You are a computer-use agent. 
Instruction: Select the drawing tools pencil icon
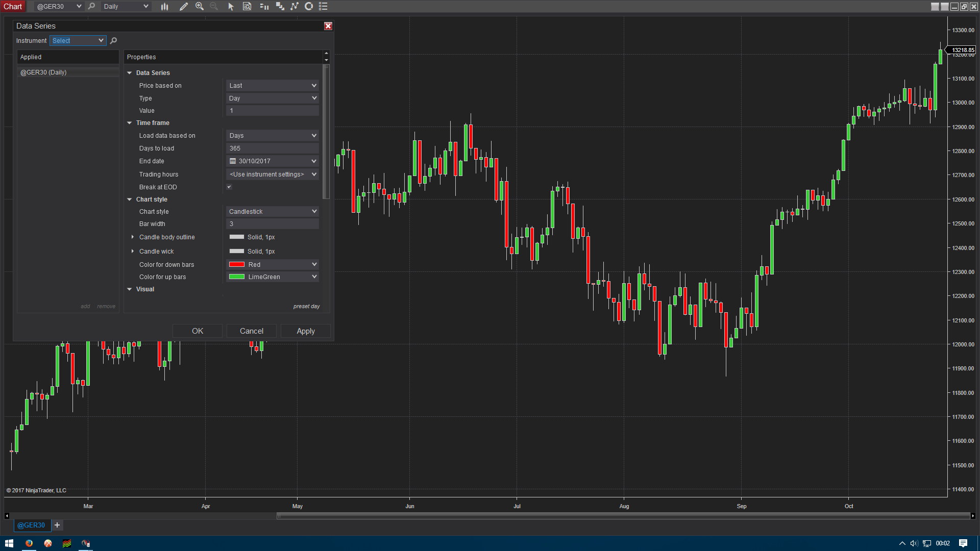(x=183, y=7)
